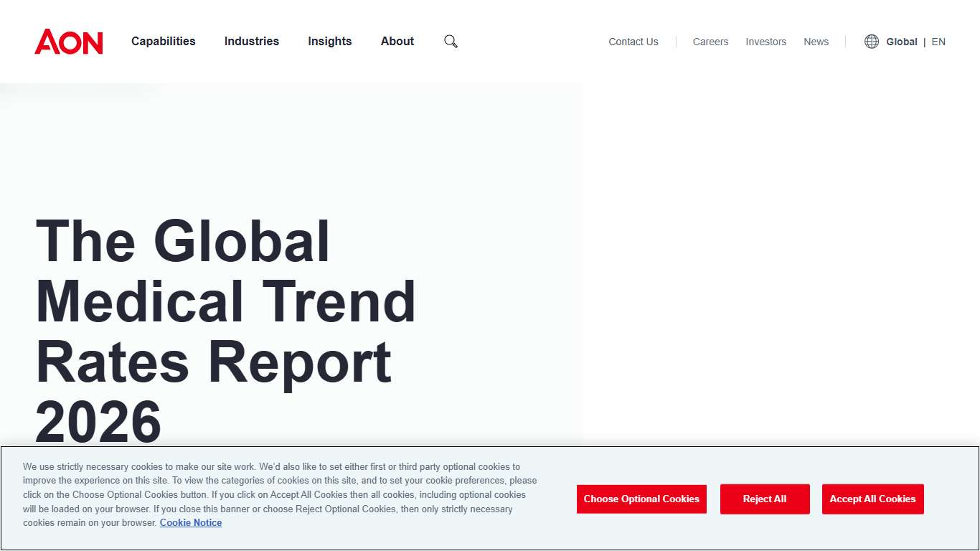Open the Careers page
Screen dimensions: 980x551
pyautogui.click(x=710, y=42)
